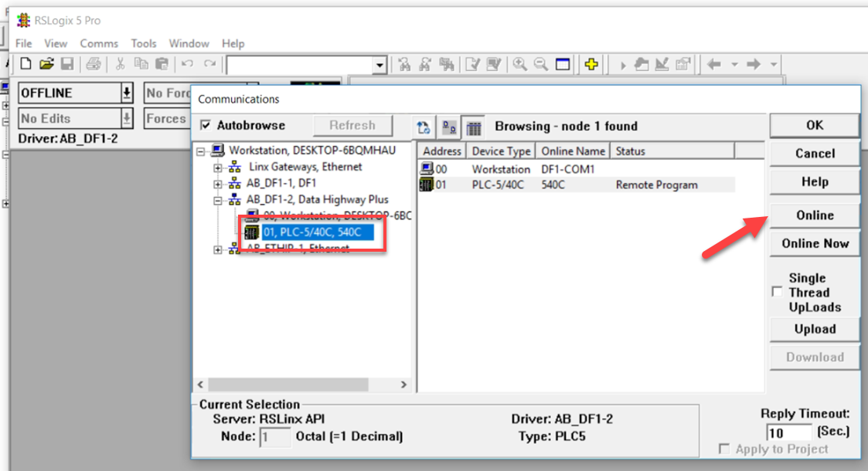The width and height of the screenshot is (868, 471).
Task: Select the yellow plus New Rung icon
Action: point(592,64)
